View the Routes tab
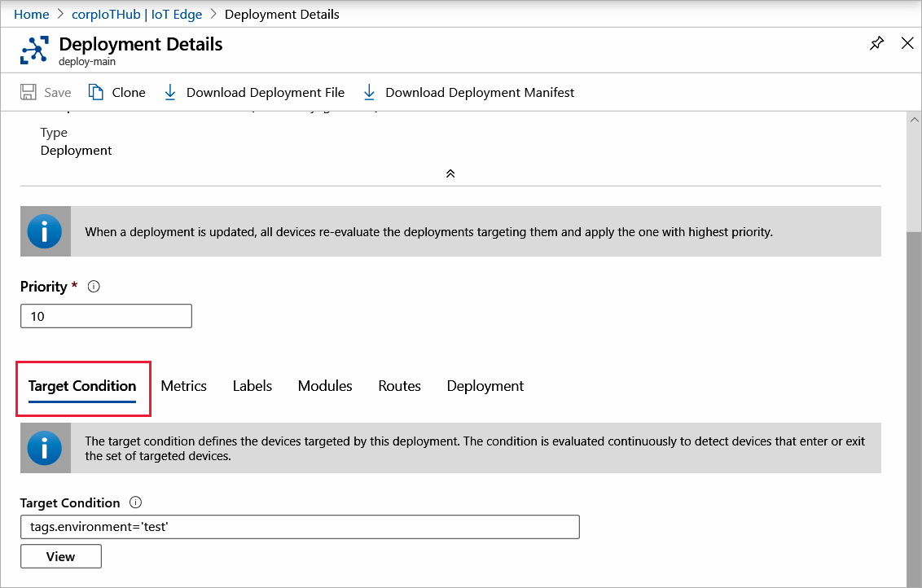This screenshot has width=922, height=588. pyautogui.click(x=399, y=385)
